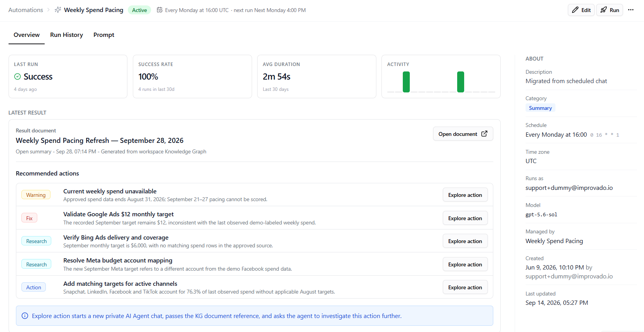Click the Edit button
Screen dimensions: 644x332
click(x=581, y=10)
